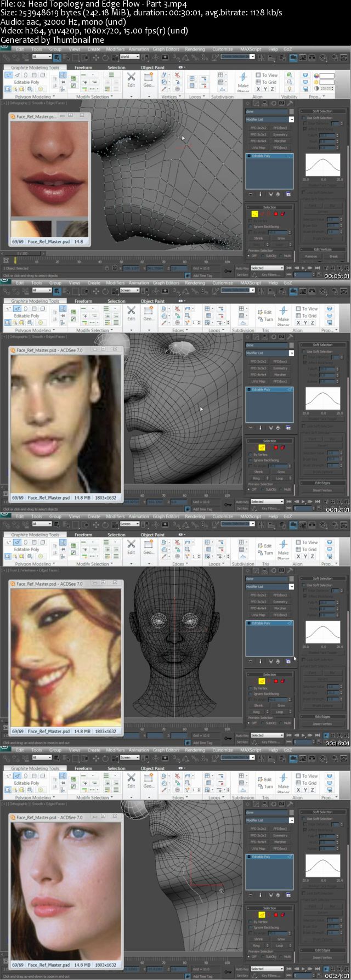Viewport: 351px width, 980px height.
Task: Click the Loop button in the 00:12:01 frame
Action: coord(280,478)
